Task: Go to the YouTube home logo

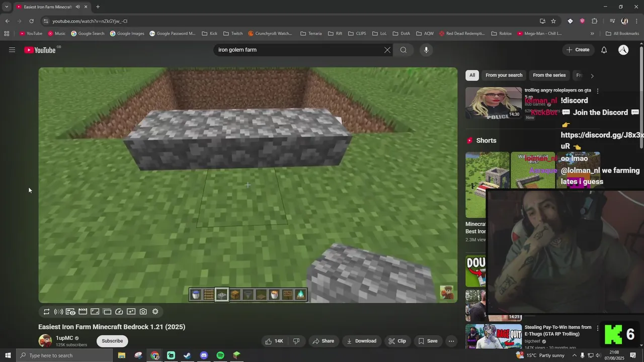Action: (40, 50)
